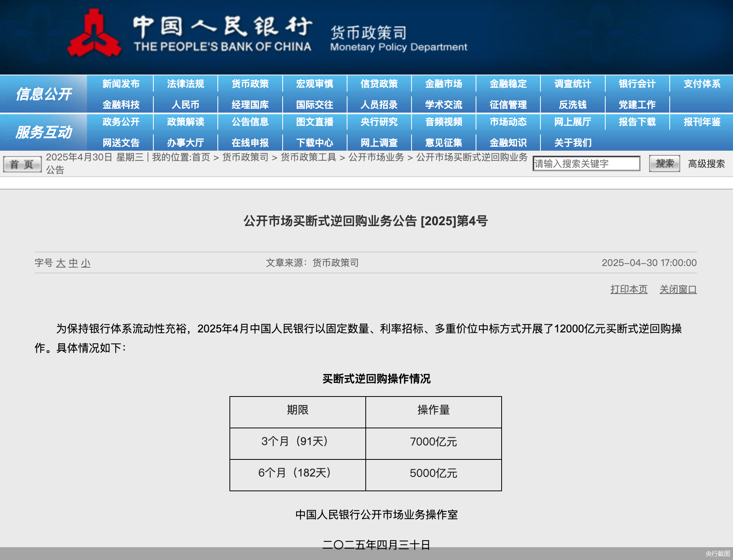Navigate to 货币政策司 via breadcrumb
The image size is (733, 560).
(245, 157)
